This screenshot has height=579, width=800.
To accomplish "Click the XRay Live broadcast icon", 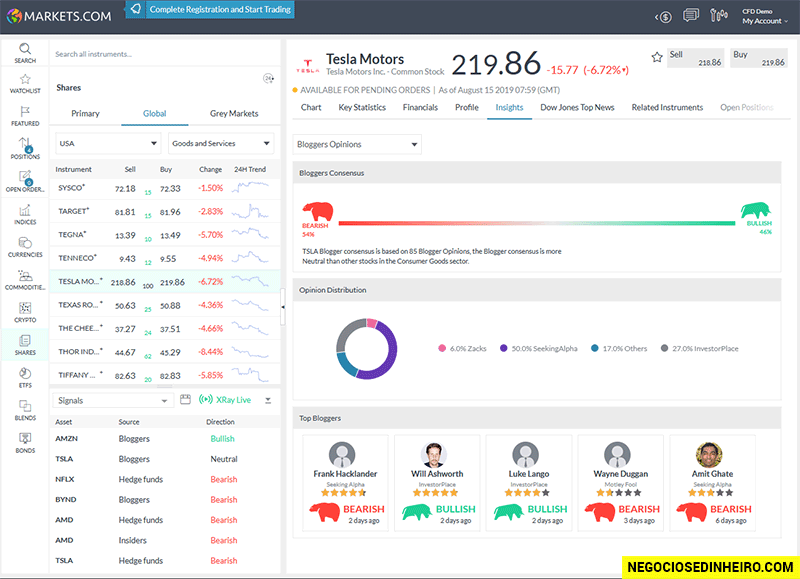I will (206, 399).
